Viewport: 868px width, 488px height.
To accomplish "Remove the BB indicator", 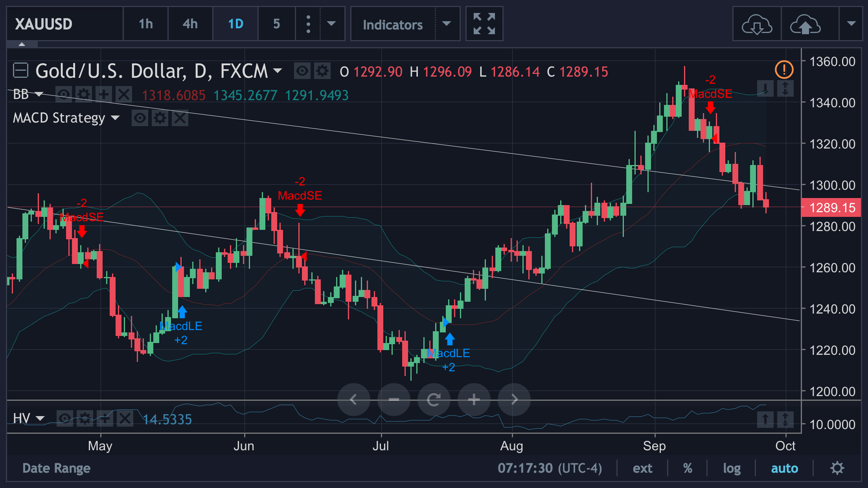I will tap(124, 94).
